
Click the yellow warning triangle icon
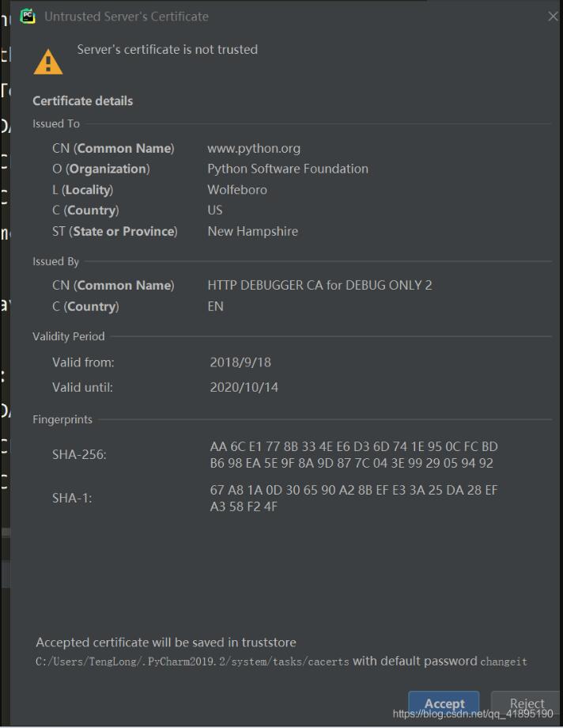(48, 62)
